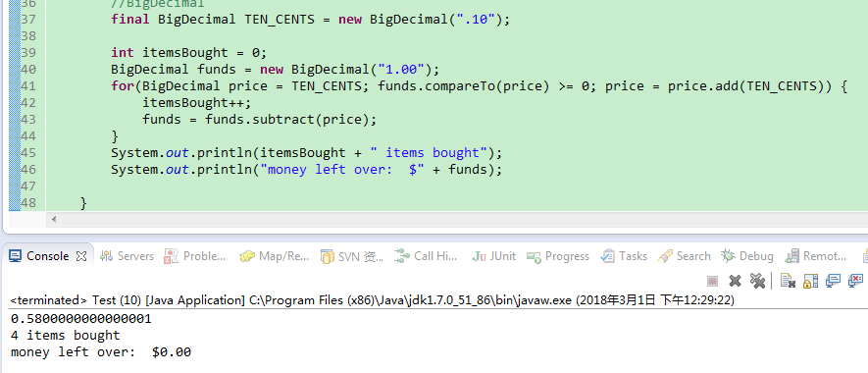Open the Progress view tab
868x373 pixels.
(x=557, y=256)
